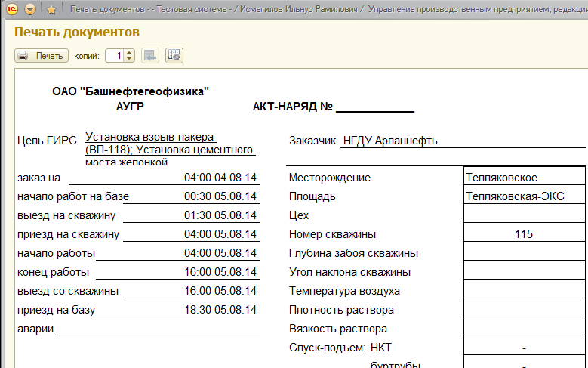588x368 pixels.
Task: Click the Вязкость раствора label
Action: coord(338,329)
